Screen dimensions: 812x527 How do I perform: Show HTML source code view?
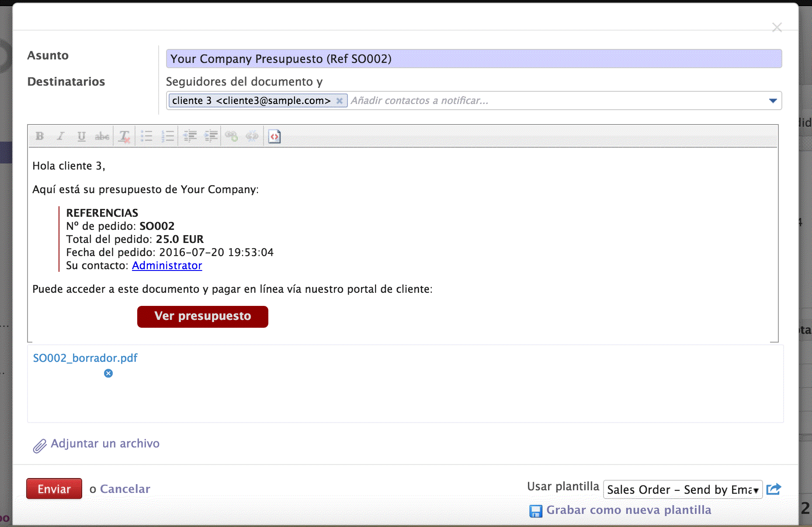tap(274, 136)
